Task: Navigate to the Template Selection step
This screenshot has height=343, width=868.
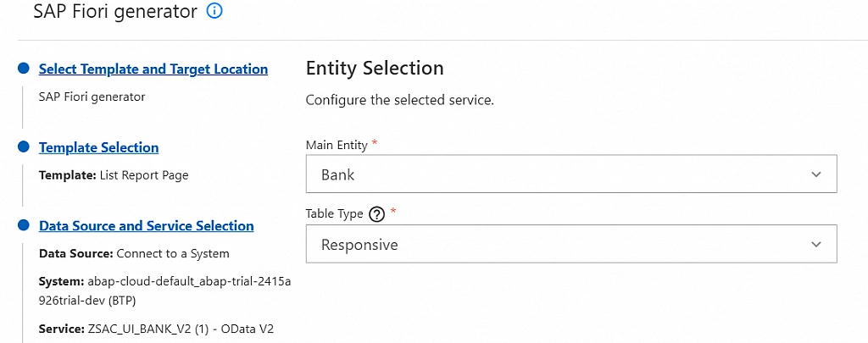Action: tap(98, 147)
